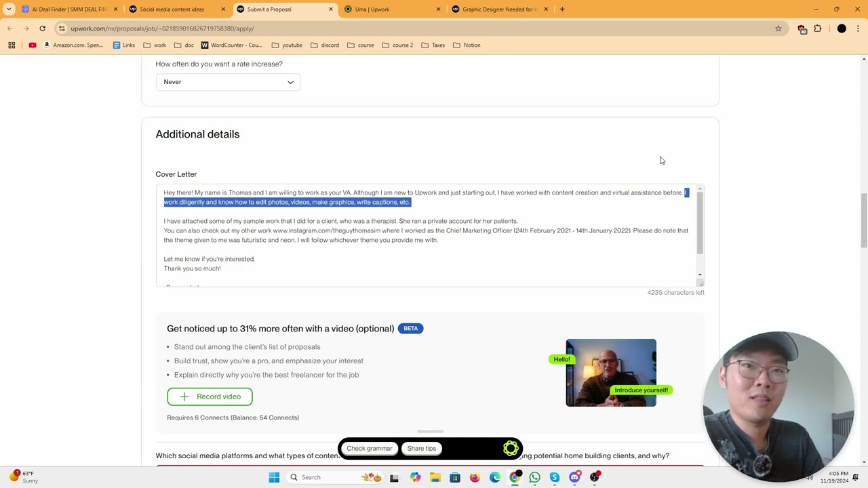Screen dimensions: 868x488
Task: Open the Chrome profile avatar
Action: click(842, 28)
